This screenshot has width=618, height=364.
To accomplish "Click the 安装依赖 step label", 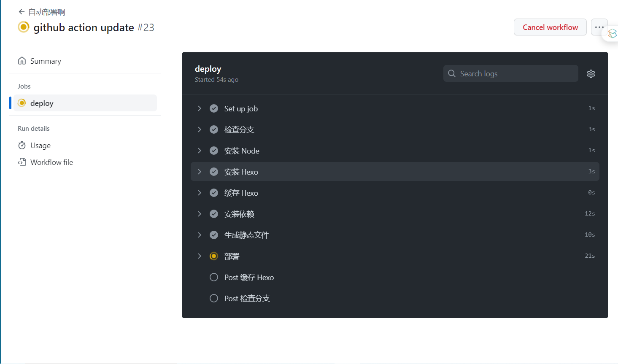I will coord(239,214).
